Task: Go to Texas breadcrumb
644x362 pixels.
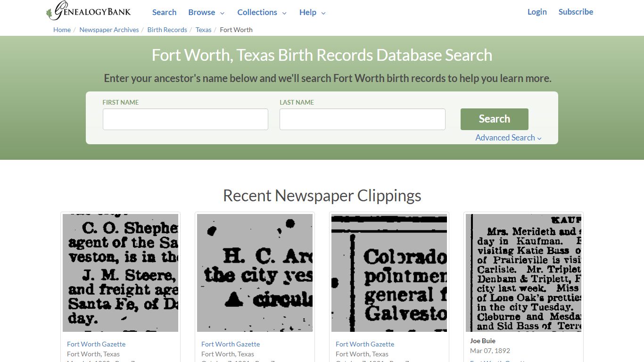Action: click(204, 30)
